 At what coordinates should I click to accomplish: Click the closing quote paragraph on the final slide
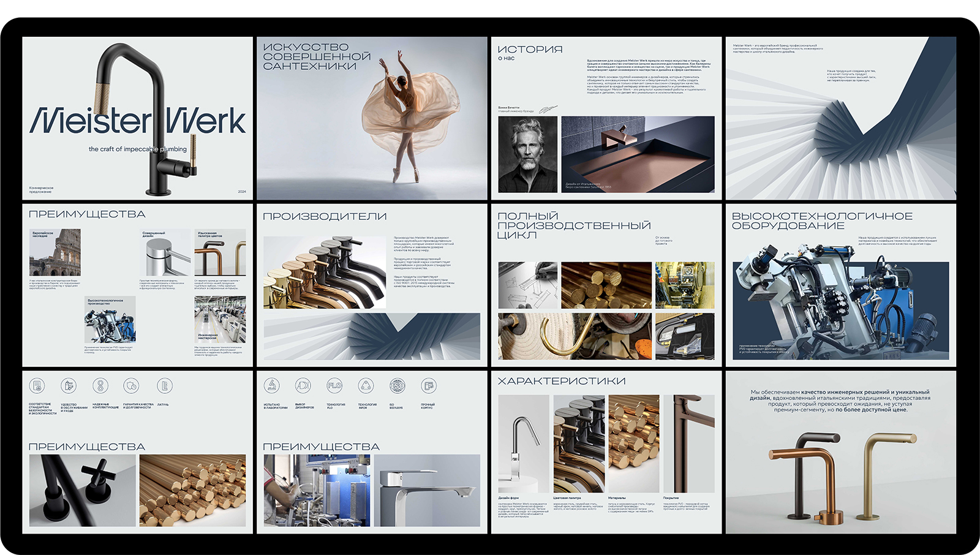point(840,401)
